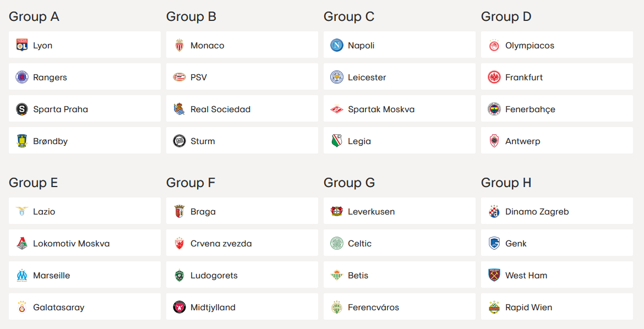The image size is (644, 329).
Task: Select the Rapid Wien team row
Action: click(x=556, y=307)
